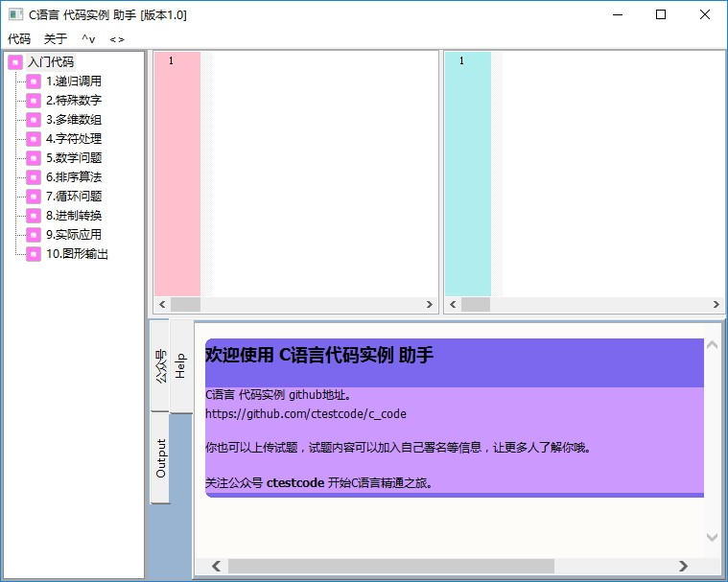Click the bold ctestcode text

pos(295,483)
